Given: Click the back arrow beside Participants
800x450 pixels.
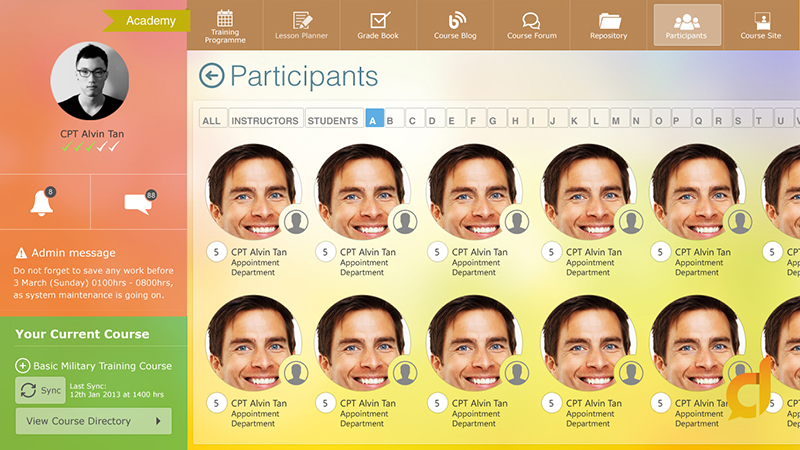Looking at the screenshot, I should [x=211, y=76].
